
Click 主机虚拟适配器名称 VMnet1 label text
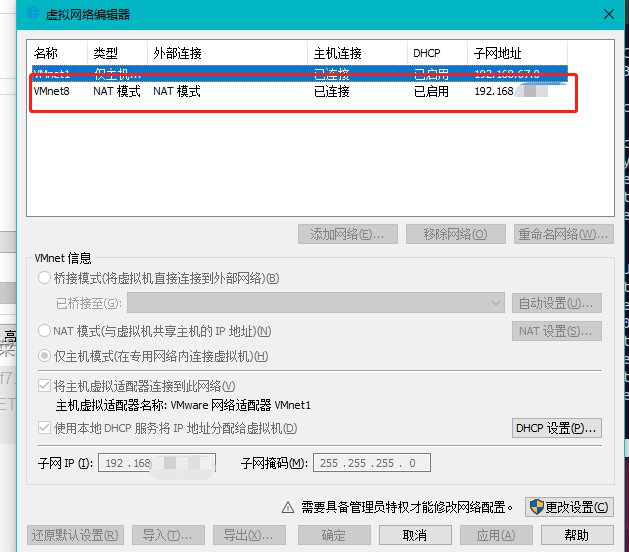click(x=183, y=405)
